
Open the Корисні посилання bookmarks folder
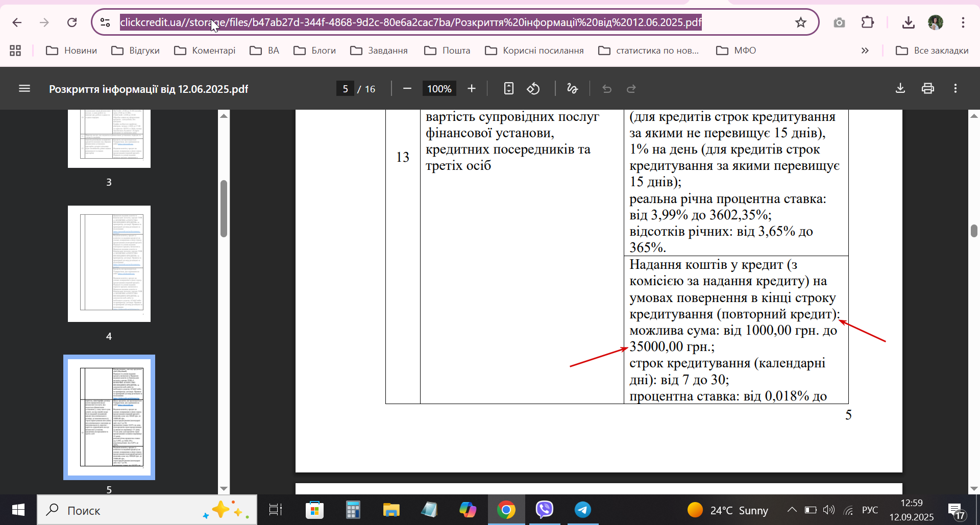point(534,51)
